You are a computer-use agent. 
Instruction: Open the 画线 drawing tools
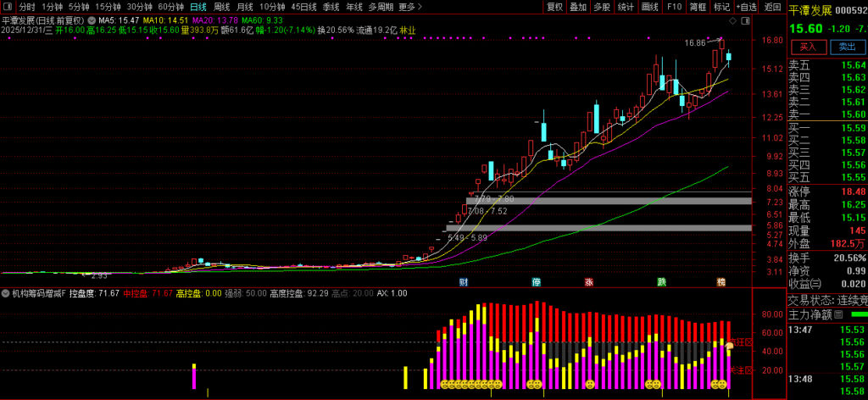650,7
